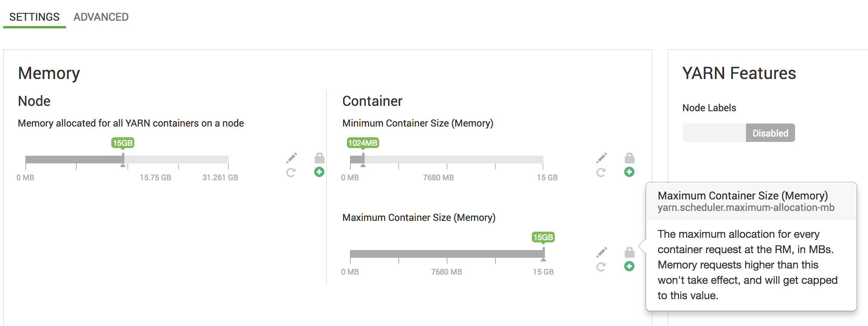Click lock icon for Maximum Container Size
868x326 pixels.
629,252
